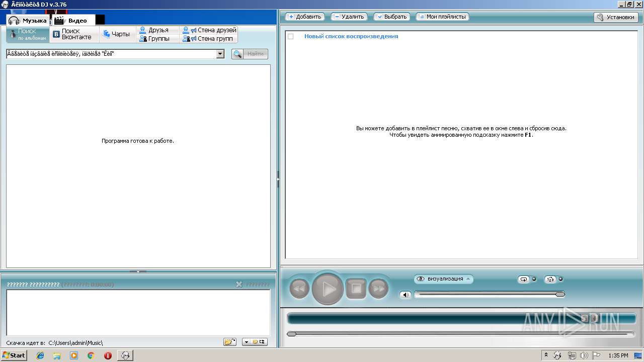The width and height of the screenshot is (644, 362).
Task: Skip to next track button
Action: pyautogui.click(x=378, y=289)
